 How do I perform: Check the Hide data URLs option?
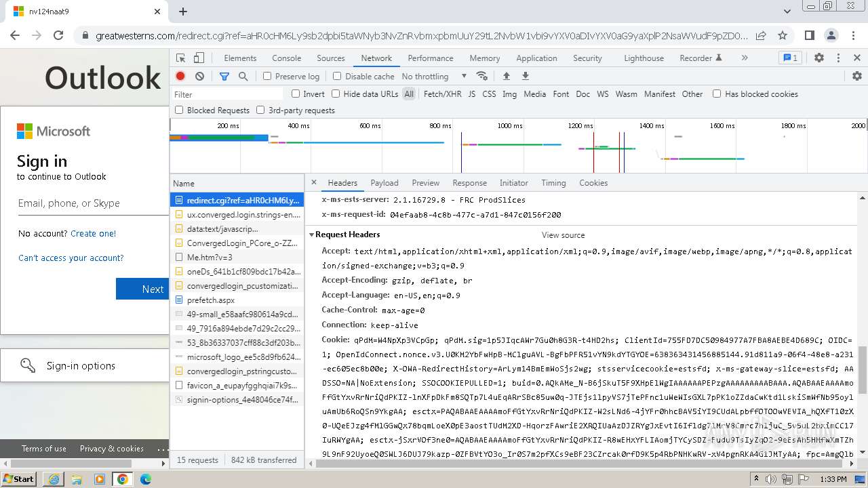pos(336,94)
